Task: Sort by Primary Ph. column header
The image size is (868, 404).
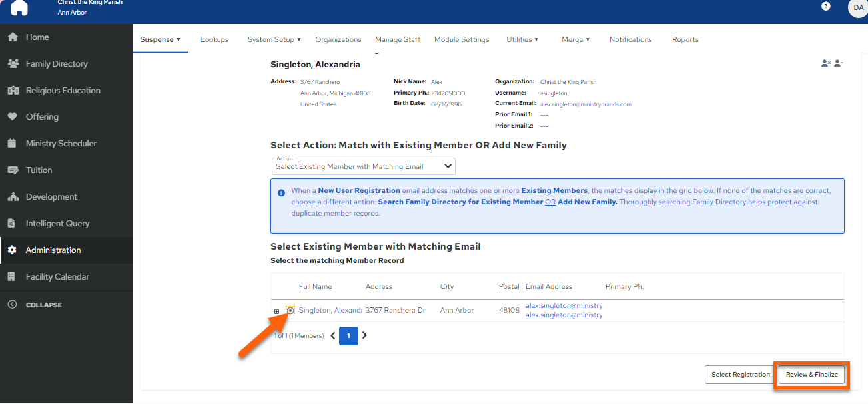Action: tap(624, 287)
